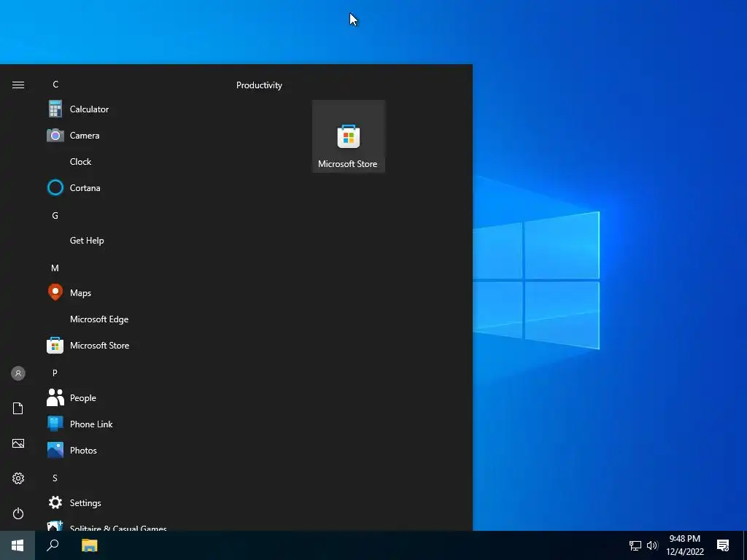Select the Productivity group header
Viewport: 747px width, 560px height.
[259, 85]
